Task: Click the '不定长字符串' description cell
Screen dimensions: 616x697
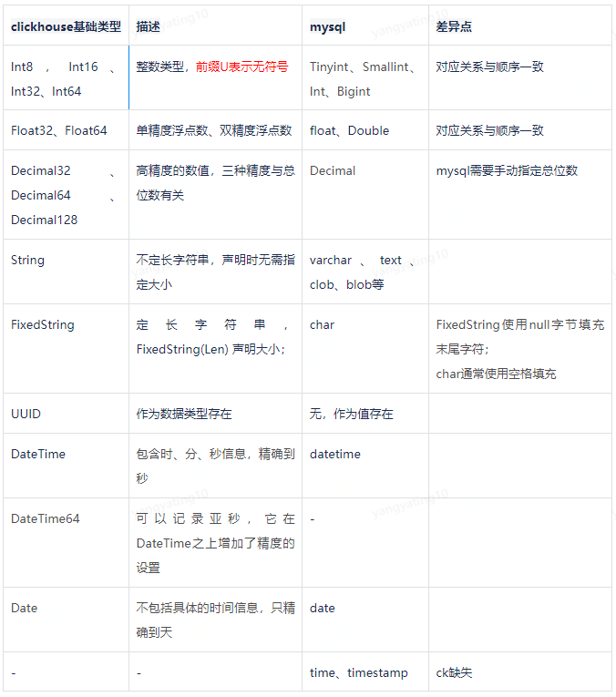Action: [x=215, y=272]
